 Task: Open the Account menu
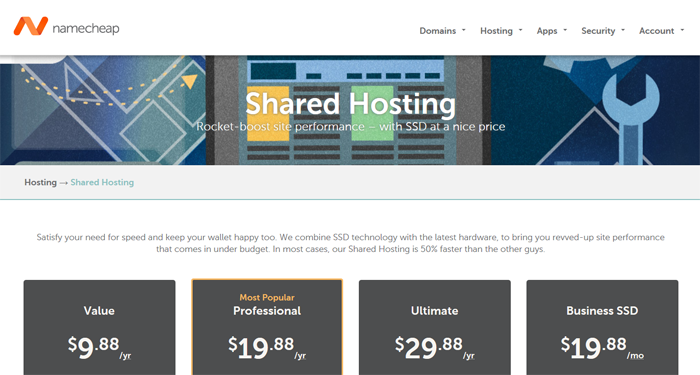click(656, 31)
